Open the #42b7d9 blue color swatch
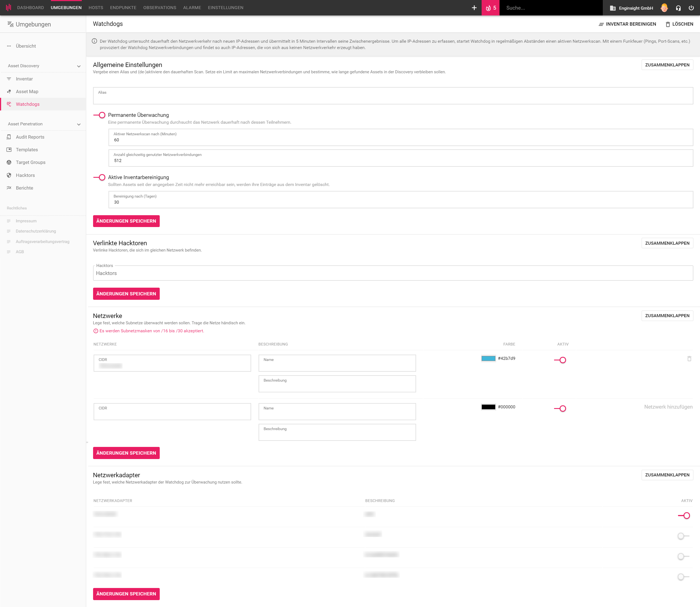The image size is (700, 607). [488, 358]
